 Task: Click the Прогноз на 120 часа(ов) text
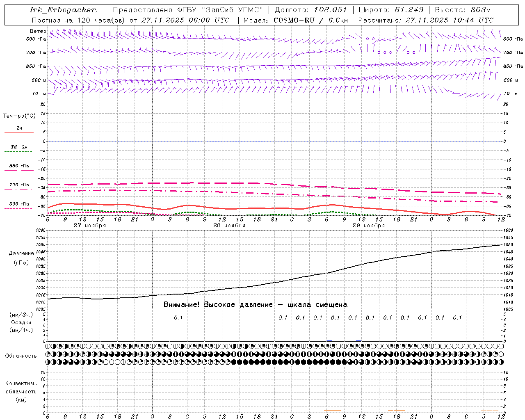coord(79,20)
